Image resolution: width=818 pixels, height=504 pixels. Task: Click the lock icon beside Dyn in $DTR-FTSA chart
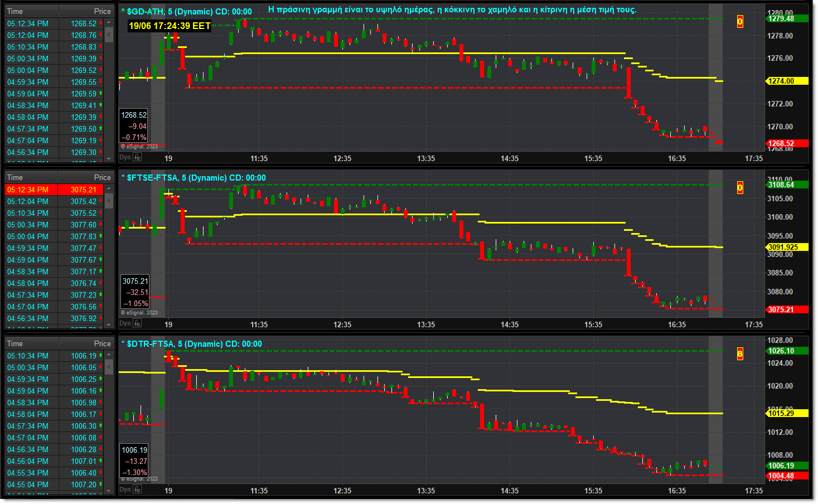click(138, 490)
